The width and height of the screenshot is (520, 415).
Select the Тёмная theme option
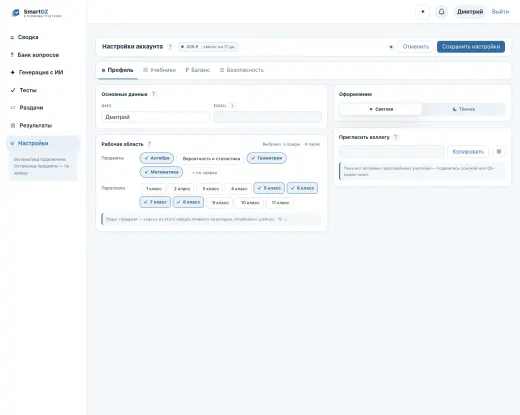[x=464, y=109]
